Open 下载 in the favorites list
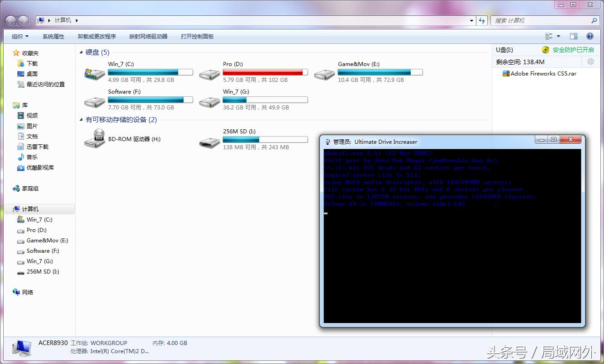The width and height of the screenshot is (604, 364). 32,63
